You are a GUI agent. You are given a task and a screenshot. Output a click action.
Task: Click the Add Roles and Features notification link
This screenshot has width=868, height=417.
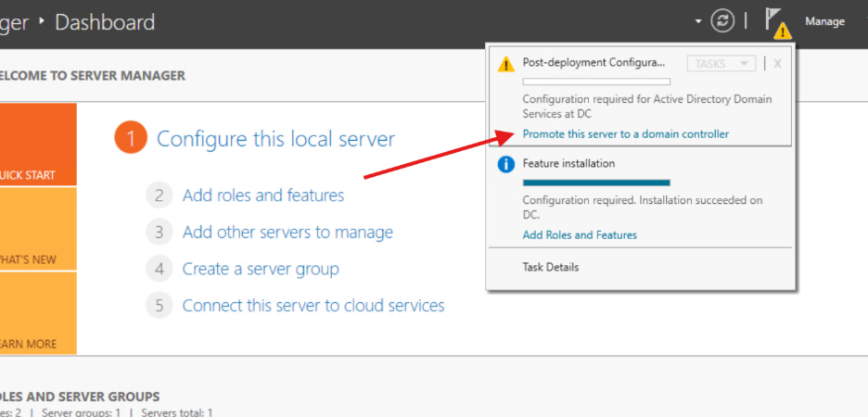pyautogui.click(x=580, y=235)
